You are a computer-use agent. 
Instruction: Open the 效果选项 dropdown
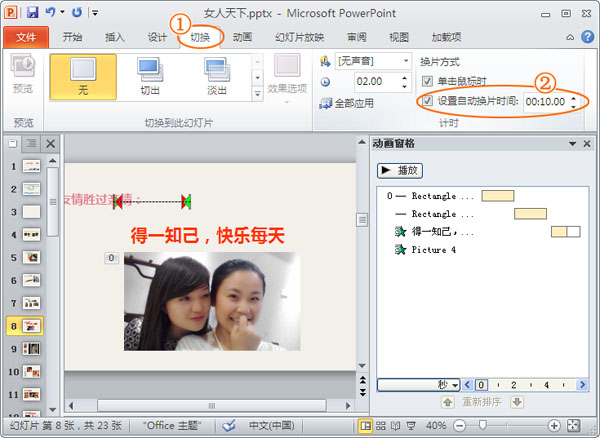tap(287, 79)
